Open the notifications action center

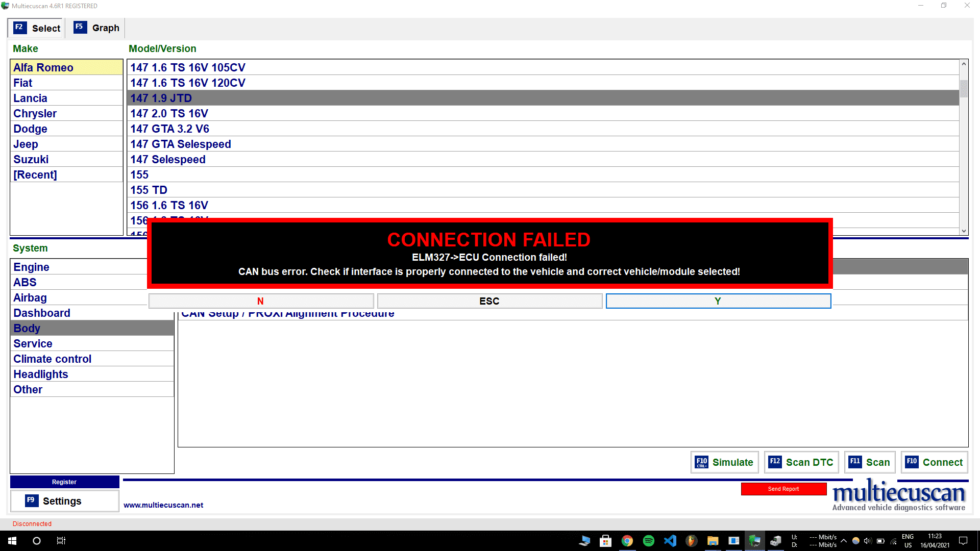[x=963, y=541]
